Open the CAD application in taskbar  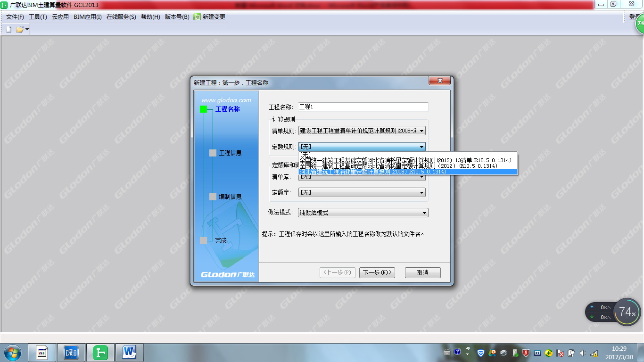(71, 353)
